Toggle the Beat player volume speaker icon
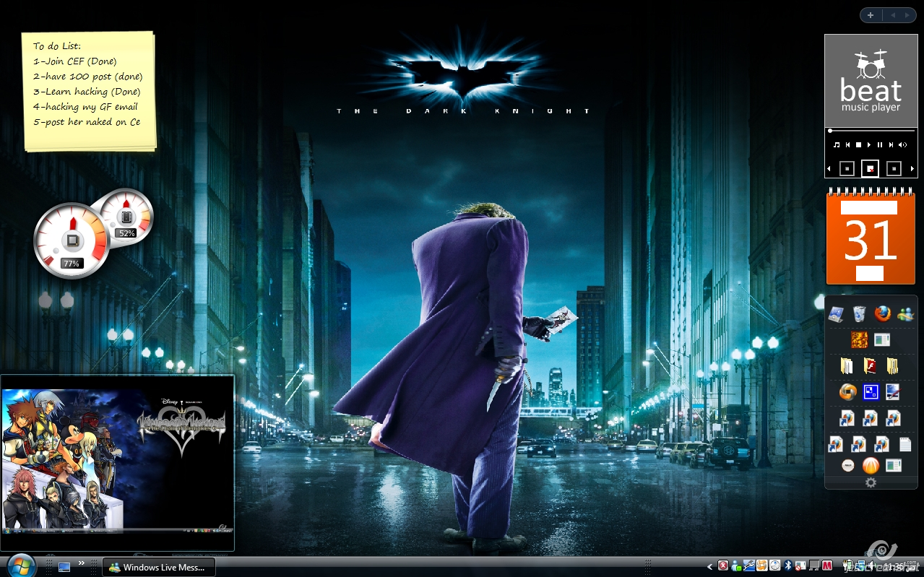 point(903,145)
